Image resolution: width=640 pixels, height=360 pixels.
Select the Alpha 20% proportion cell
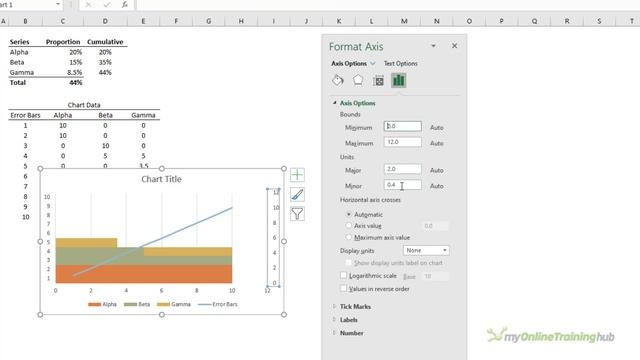tap(63, 52)
